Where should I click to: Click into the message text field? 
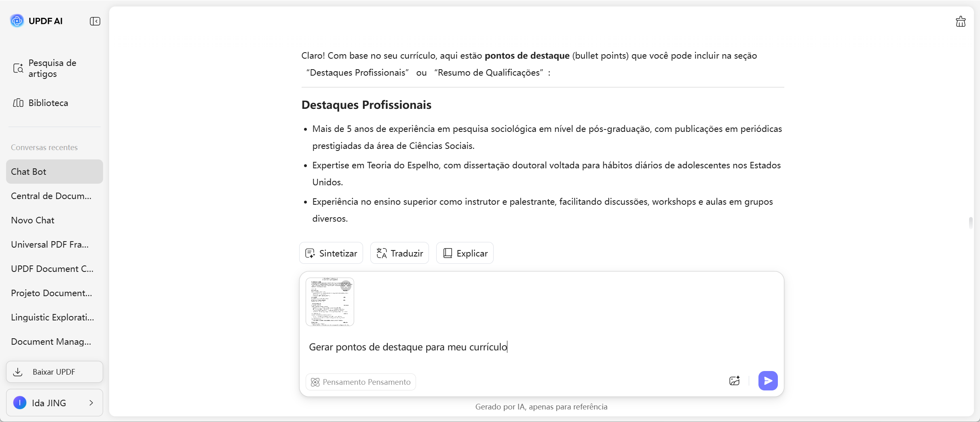[526, 347]
